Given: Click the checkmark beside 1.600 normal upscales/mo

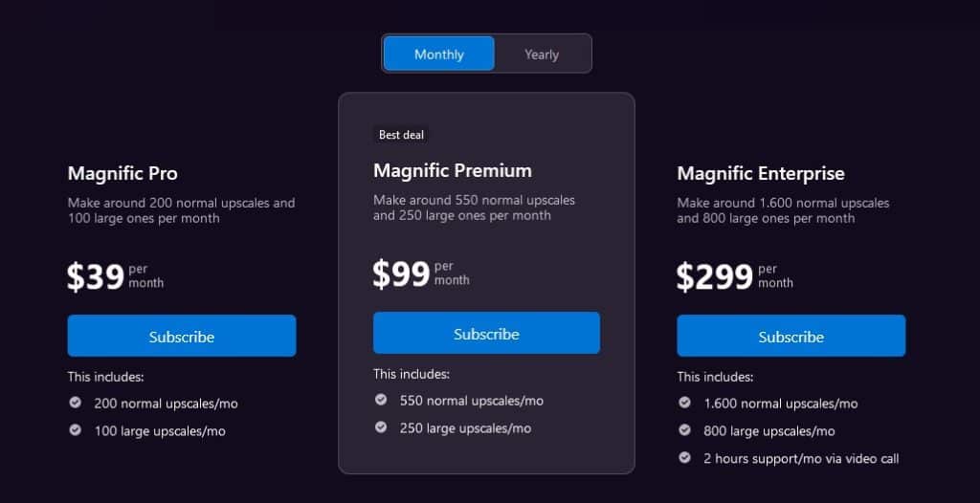Looking at the screenshot, I should [x=684, y=403].
